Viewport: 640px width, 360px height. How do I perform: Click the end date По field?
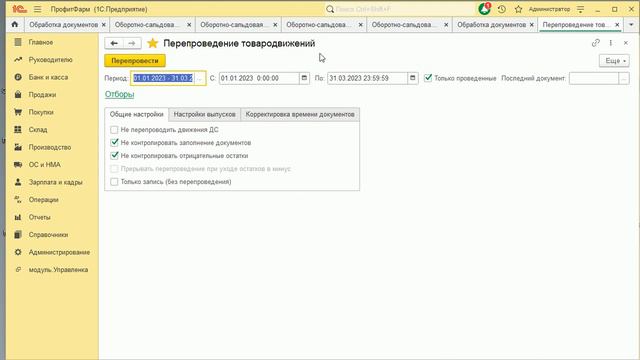coord(367,78)
